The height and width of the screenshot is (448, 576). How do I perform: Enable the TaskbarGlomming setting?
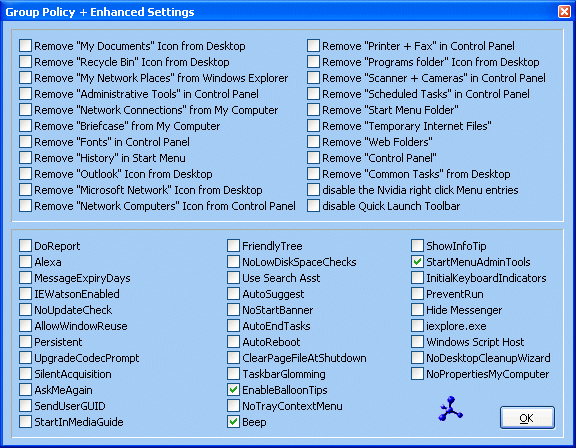click(233, 373)
